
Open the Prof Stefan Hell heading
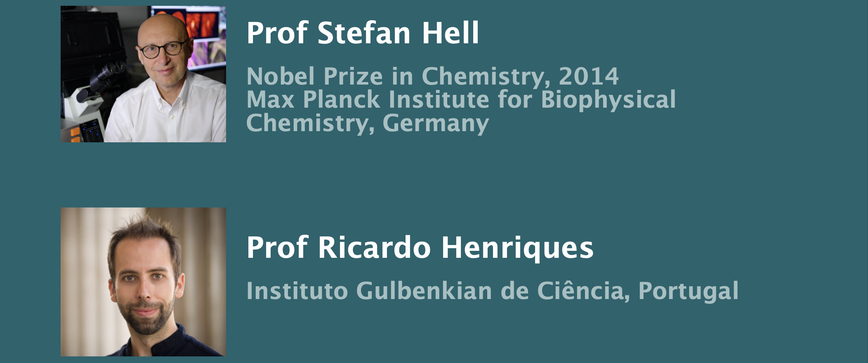363,33
